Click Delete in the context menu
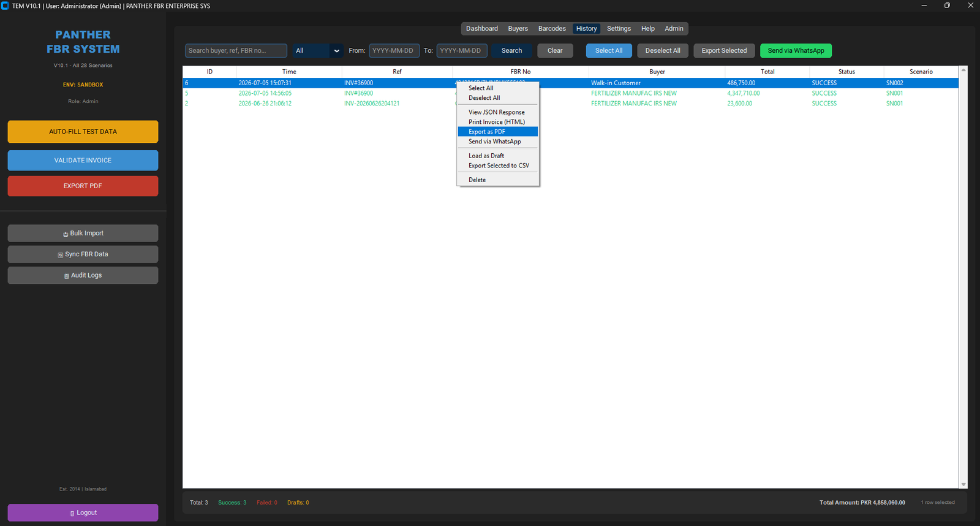This screenshot has height=526, width=980. coord(497,180)
